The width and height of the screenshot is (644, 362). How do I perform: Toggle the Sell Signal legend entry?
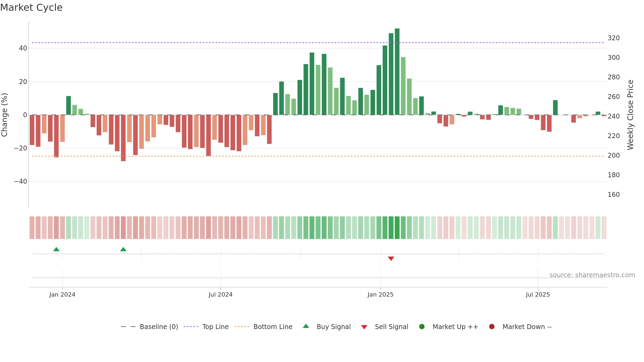tap(385, 327)
